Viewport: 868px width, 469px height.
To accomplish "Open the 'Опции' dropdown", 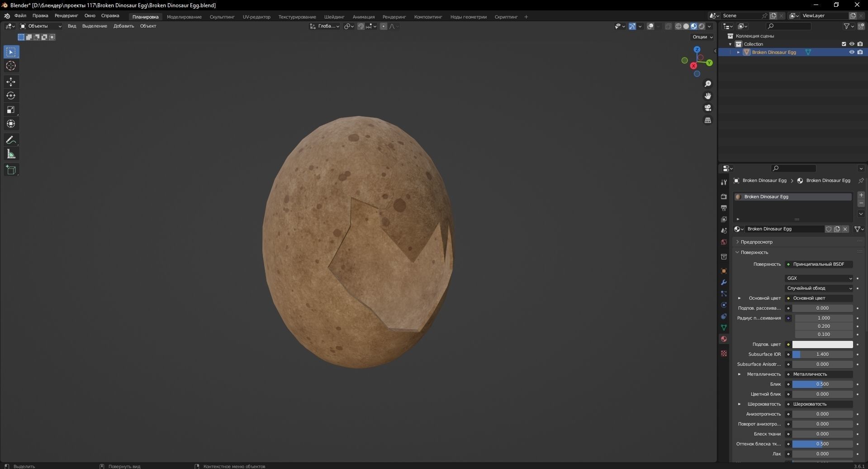I will 702,37.
